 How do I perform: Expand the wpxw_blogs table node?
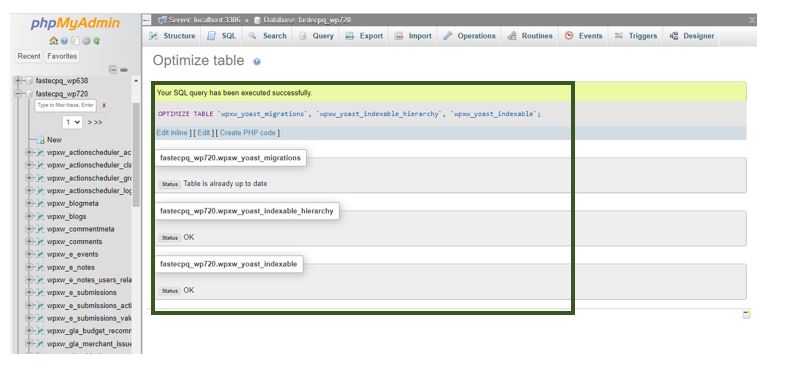(29, 216)
